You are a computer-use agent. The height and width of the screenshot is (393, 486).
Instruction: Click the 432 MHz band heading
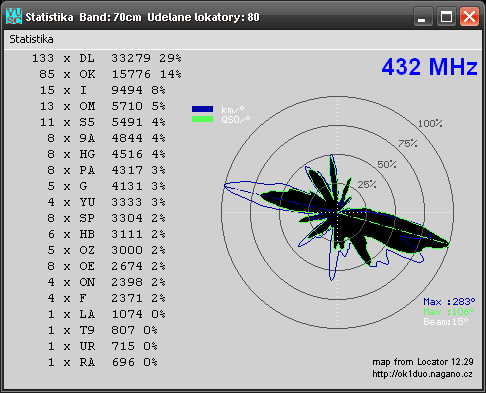429,67
